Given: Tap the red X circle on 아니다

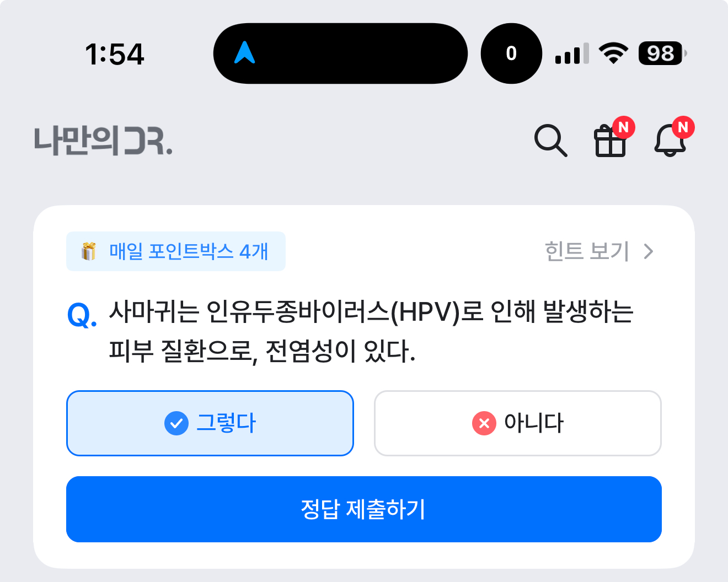Looking at the screenshot, I should point(484,423).
